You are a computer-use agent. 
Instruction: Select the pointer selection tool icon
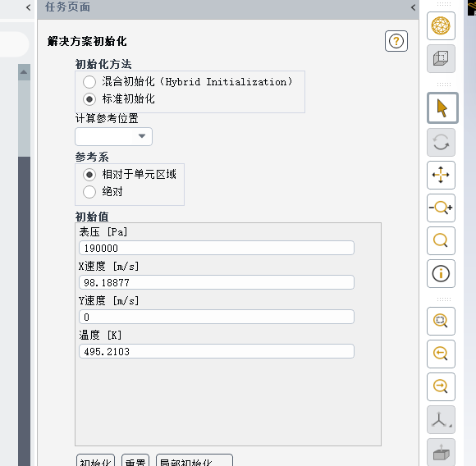(x=442, y=108)
